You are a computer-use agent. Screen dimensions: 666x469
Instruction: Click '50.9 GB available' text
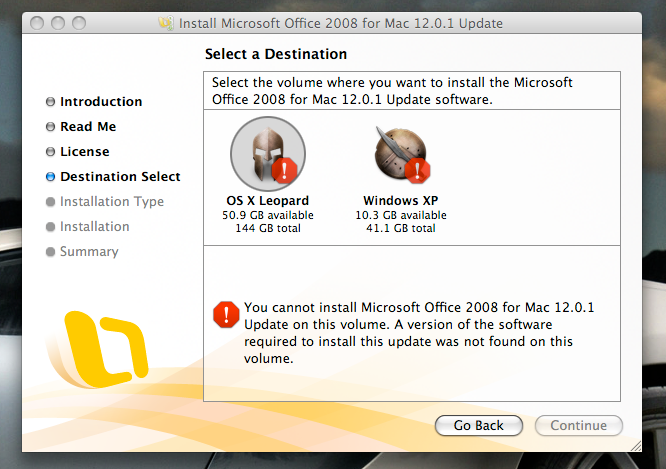pyautogui.click(x=268, y=215)
